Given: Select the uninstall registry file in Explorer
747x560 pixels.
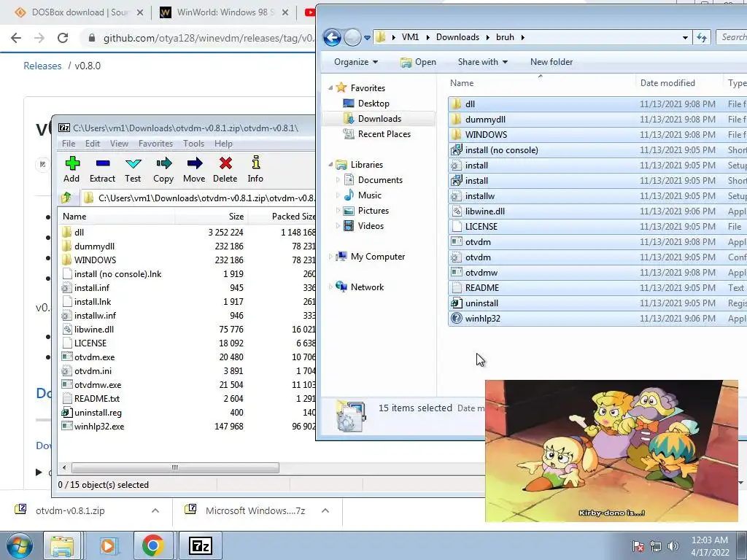Looking at the screenshot, I should [481, 303].
